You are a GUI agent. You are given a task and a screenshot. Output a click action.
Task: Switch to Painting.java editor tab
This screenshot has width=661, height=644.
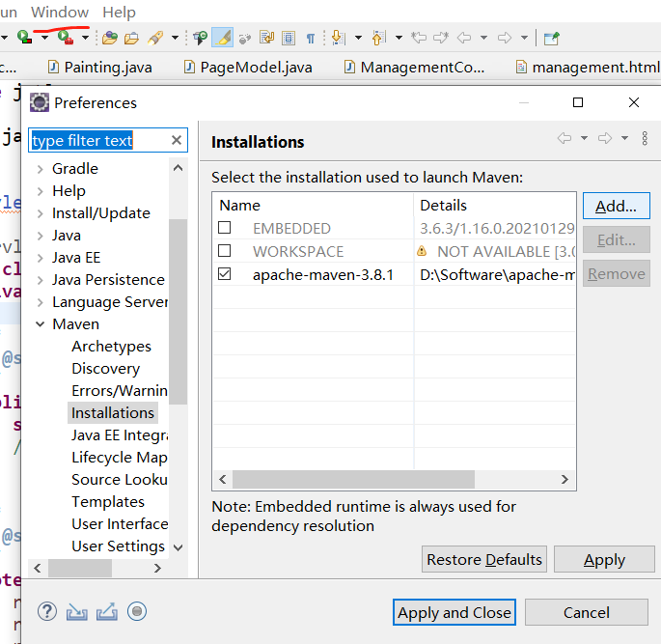(x=100, y=67)
